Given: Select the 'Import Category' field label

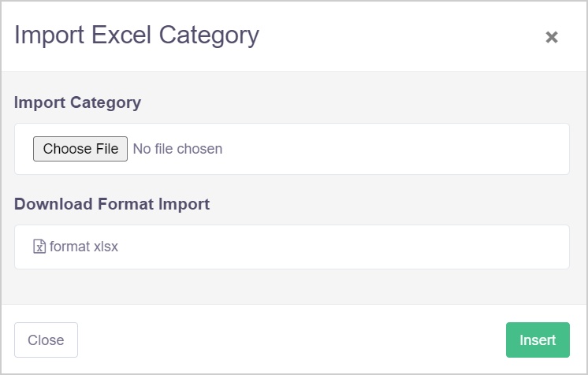Looking at the screenshot, I should coord(77,102).
